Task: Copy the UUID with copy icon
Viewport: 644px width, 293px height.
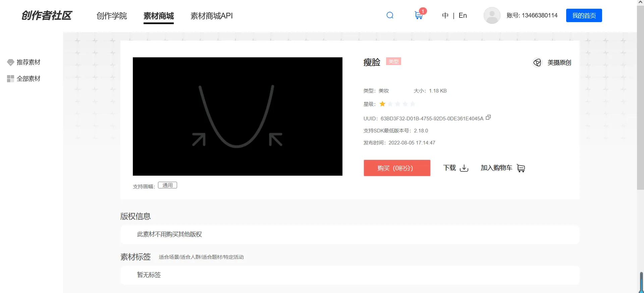Action: coord(488,117)
